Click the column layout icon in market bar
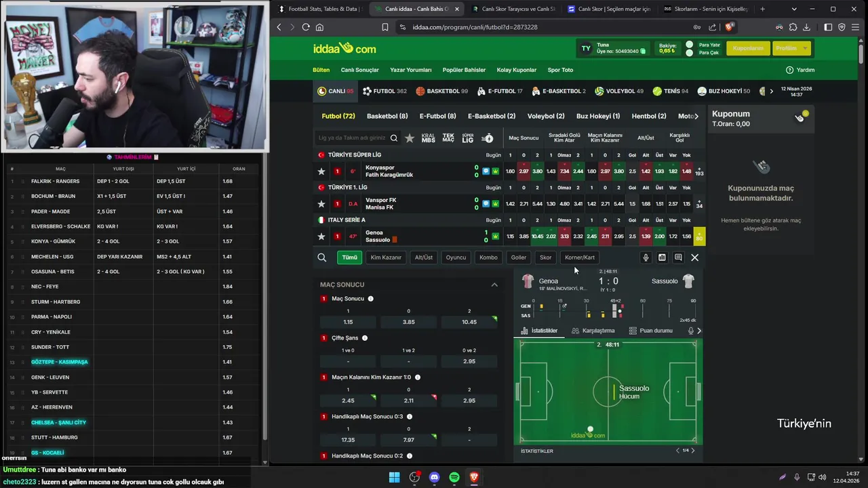This screenshot has width=868, height=488. pyautogui.click(x=662, y=258)
